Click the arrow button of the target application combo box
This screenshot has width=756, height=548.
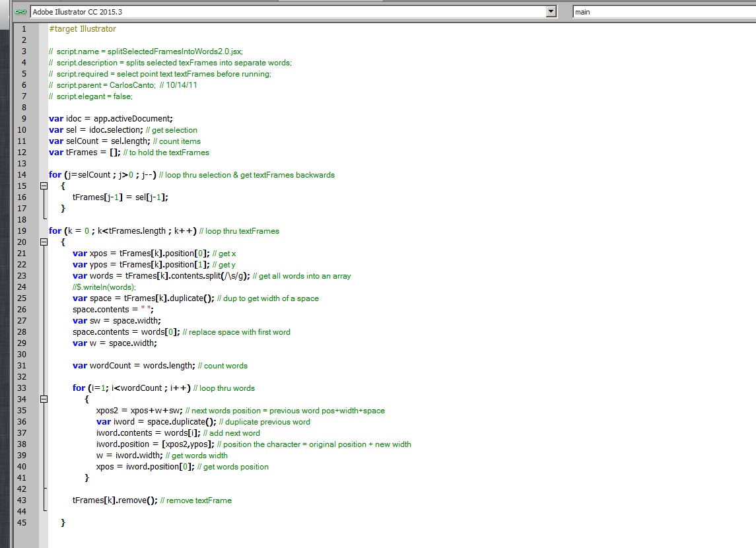(x=551, y=12)
